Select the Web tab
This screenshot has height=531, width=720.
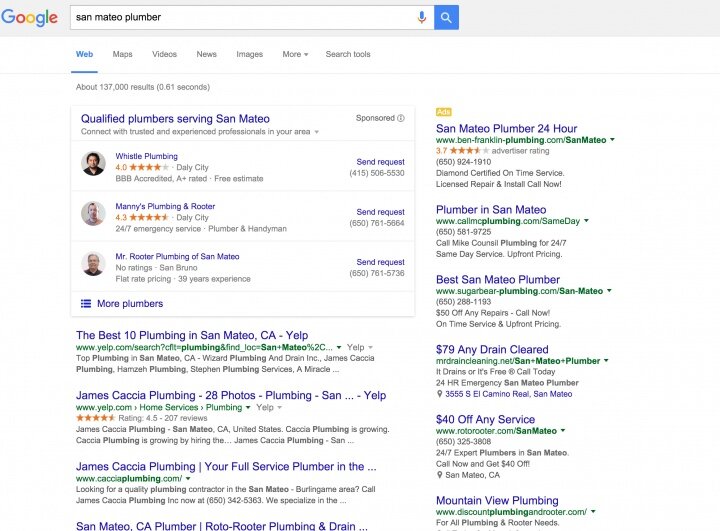click(x=84, y=54)
